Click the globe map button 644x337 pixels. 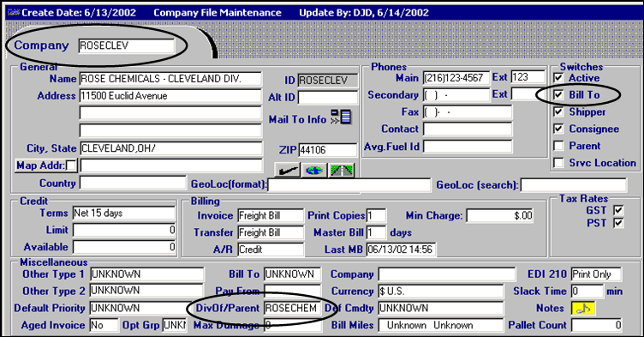pos(313,170)
